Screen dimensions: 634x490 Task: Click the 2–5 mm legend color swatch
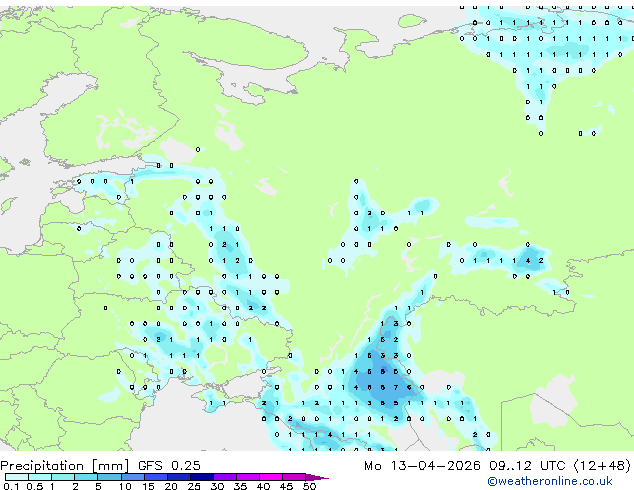click(86, 477)
